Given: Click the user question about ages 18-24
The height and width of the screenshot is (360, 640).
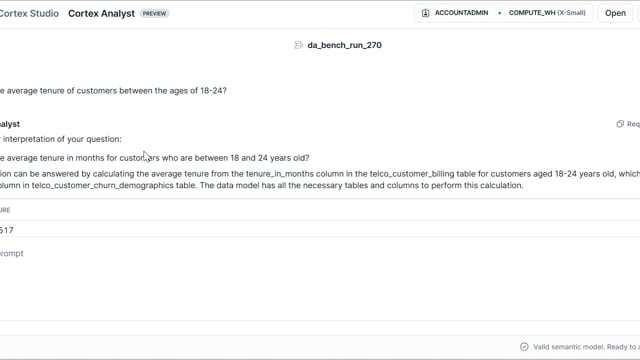Looking at the screenshot, I should tap(113, 91).
